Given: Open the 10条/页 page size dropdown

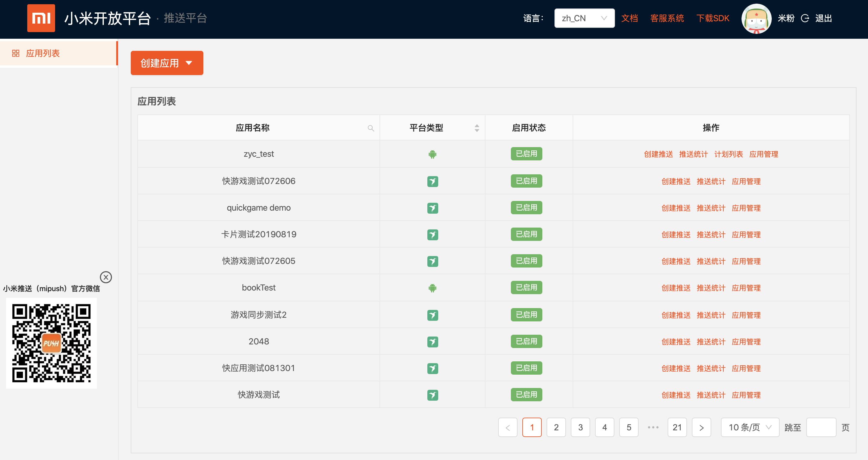Looking at the screenshot, I should [x=750, y=427].
